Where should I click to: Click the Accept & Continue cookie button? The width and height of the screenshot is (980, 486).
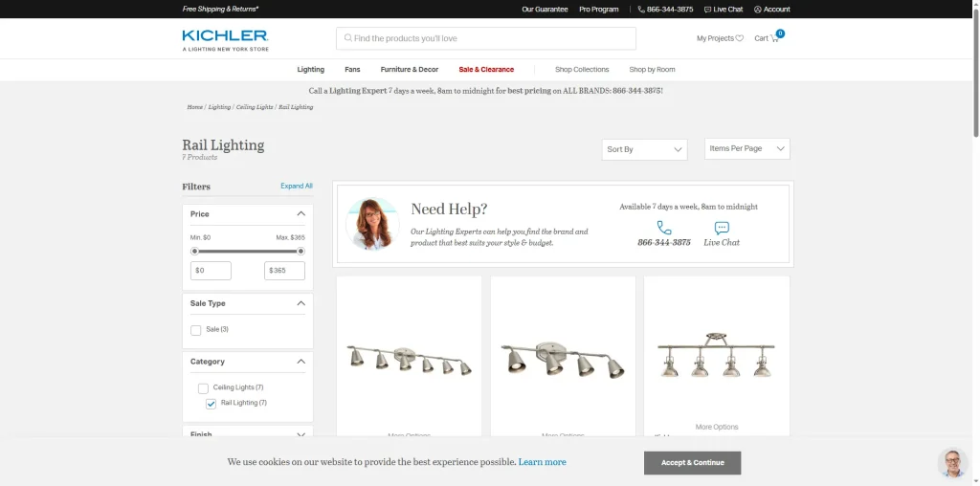coord(693,463)
